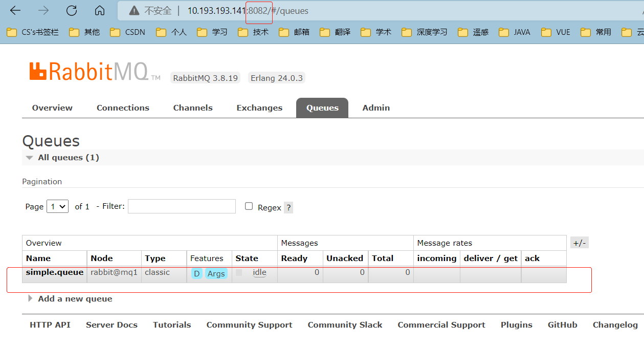Reload the page with refresh icon
This screenshot has width=644, height=345.
click(x=72, y=10)
